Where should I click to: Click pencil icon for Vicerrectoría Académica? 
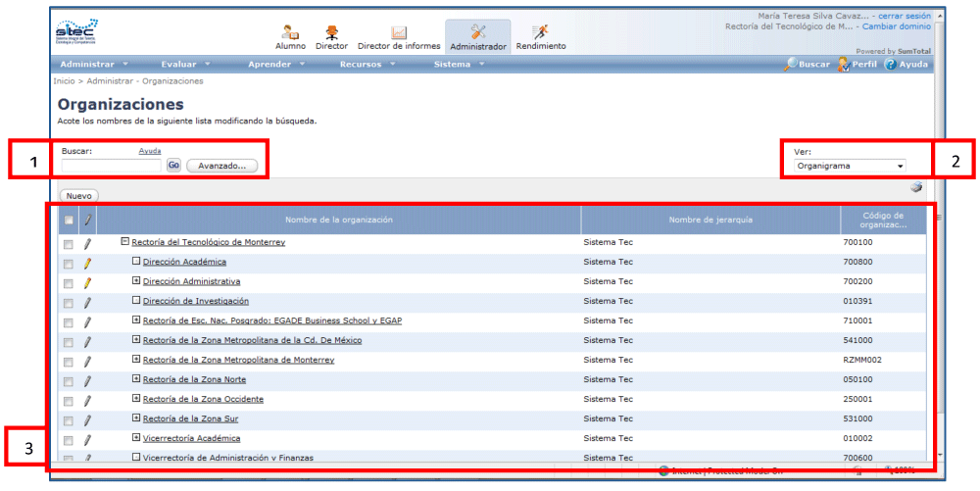point(87,440)
